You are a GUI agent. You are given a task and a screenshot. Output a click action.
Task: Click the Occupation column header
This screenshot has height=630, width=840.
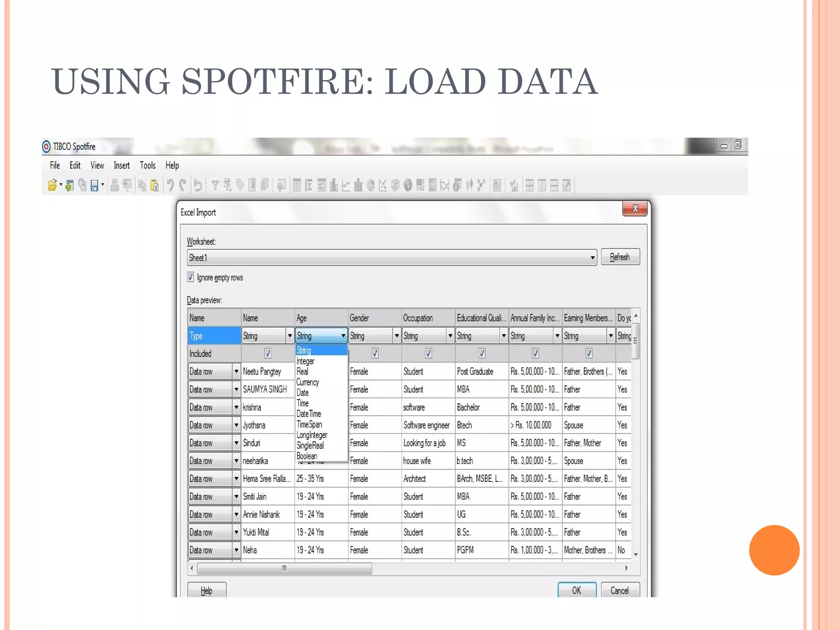pos(428,318)
